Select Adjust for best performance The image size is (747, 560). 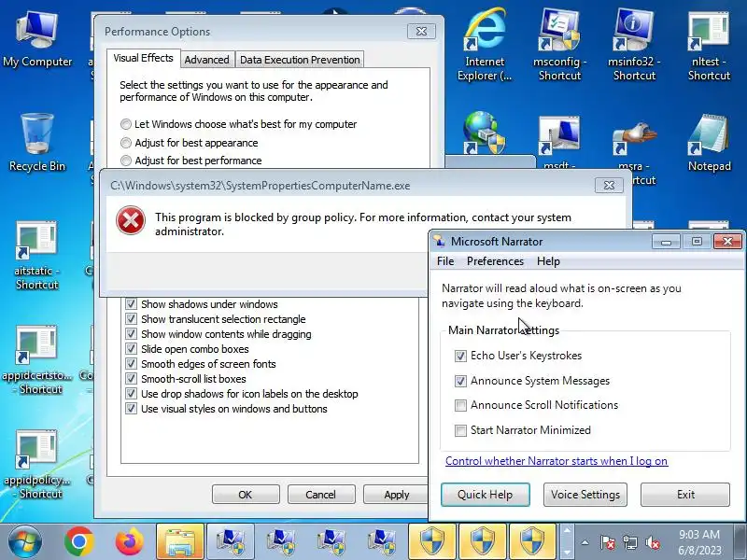pyautogui.click(x=126, y=161)
